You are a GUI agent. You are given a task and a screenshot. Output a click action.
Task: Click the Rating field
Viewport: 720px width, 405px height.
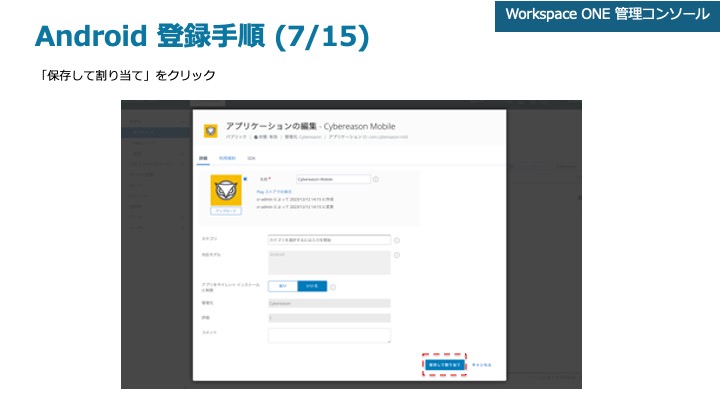pos(329,318)
